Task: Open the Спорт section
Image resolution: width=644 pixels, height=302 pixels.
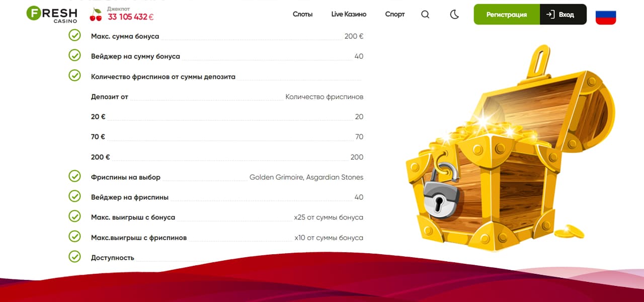Action: [394, 14]
